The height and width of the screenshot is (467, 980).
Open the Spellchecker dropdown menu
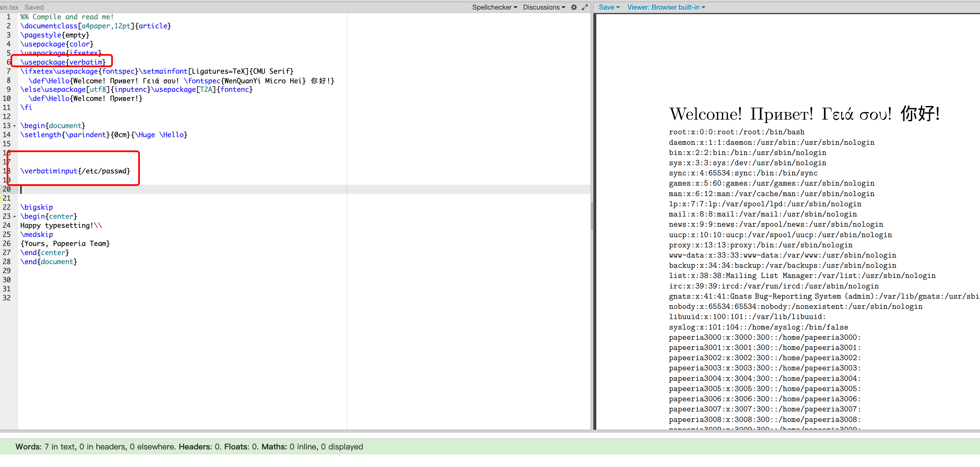pos(494,7)
